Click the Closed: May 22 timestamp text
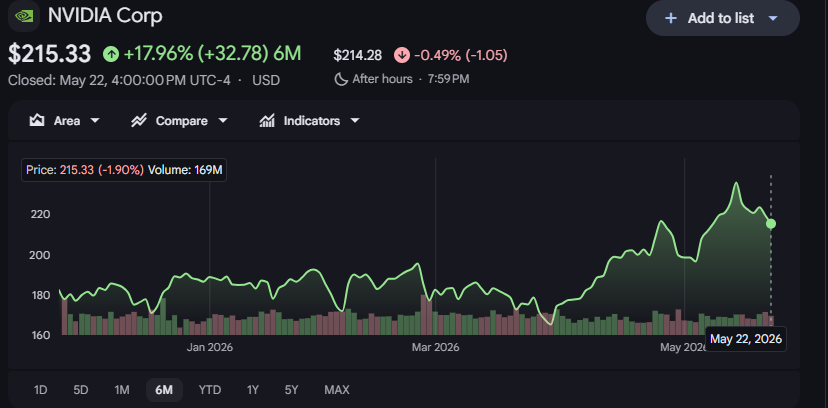Viewport: 828px width, 408px height. tap(119, 81)
